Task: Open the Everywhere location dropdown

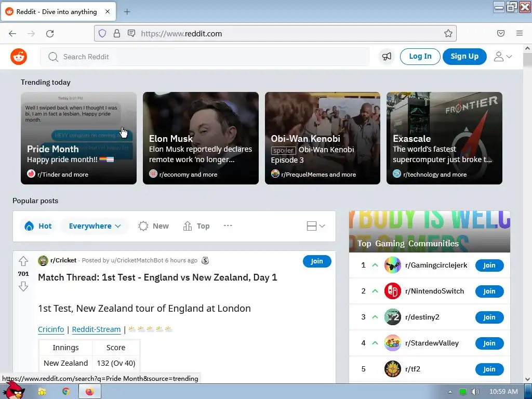Action: [x=95, y=226]
